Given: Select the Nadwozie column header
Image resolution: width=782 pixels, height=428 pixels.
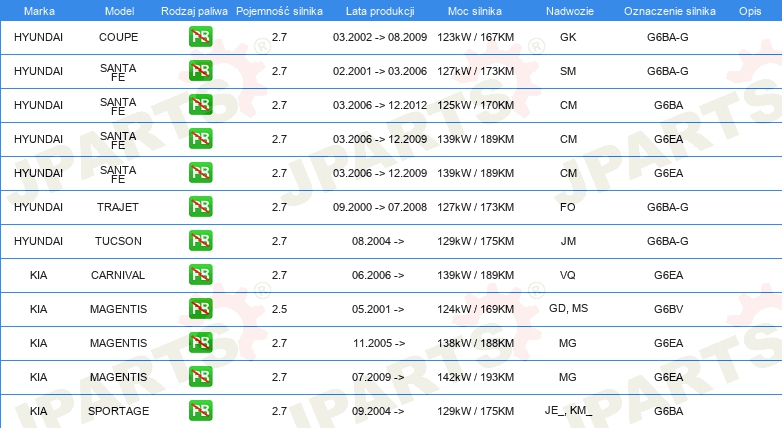Looking at the screenshot, I should click(570, 11).
